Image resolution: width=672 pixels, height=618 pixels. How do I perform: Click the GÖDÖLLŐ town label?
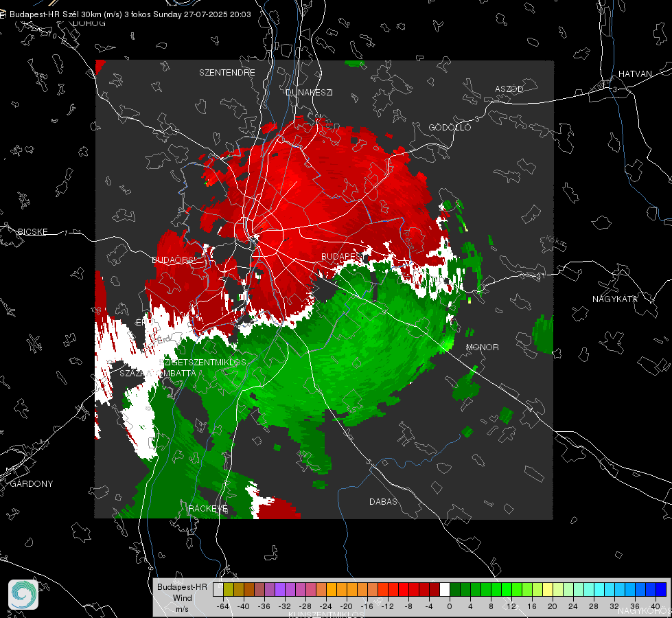point(450,127)
